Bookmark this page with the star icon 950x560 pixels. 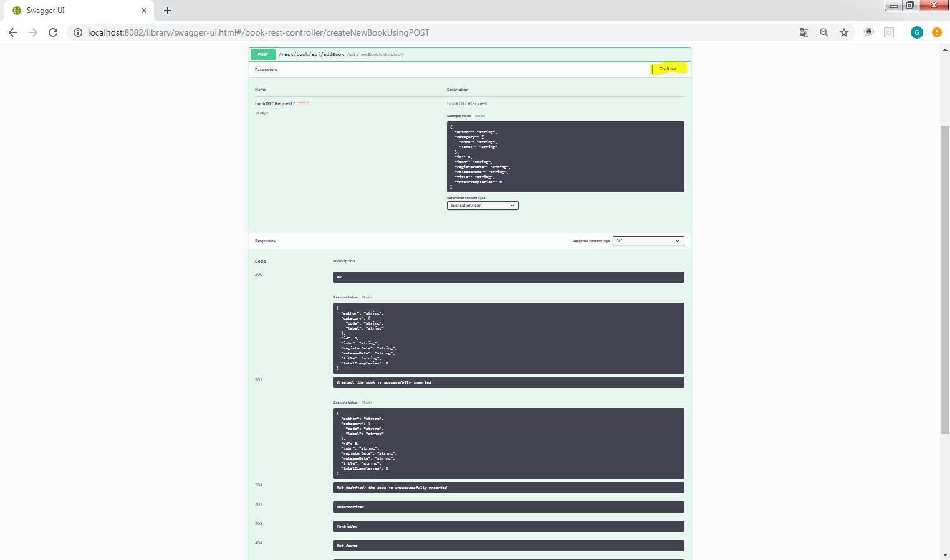coord(844,32)
